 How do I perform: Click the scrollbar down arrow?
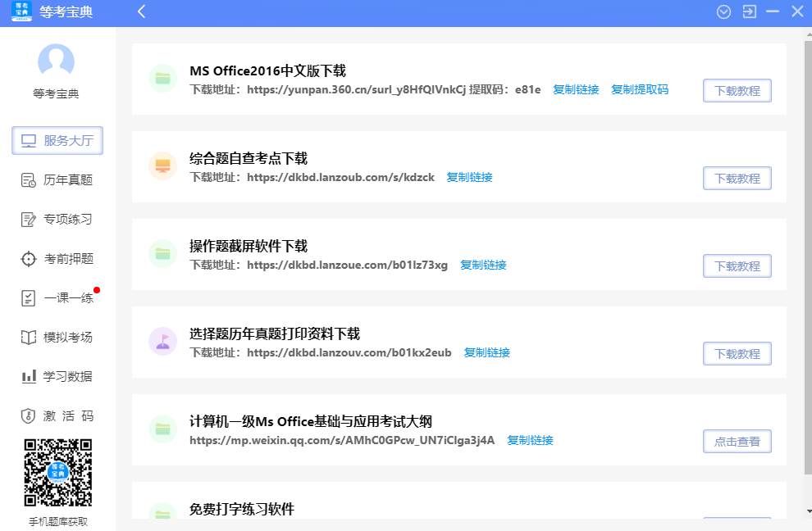809,512
